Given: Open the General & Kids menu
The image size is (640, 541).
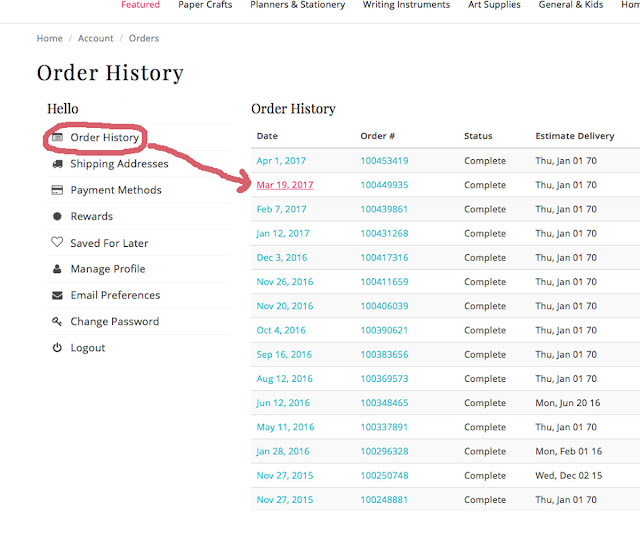Looking at the screenshot, I should (x=571, y=5).
